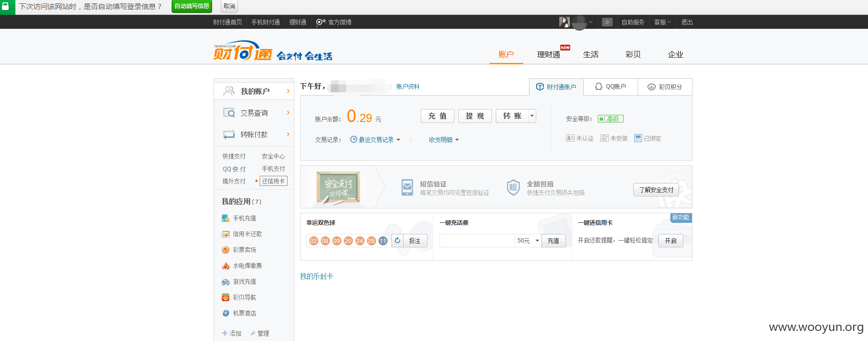Open 手机充值 app icon
Image resolution: width=868 pixels, height=341 pixels.
[x=226, y=218]
